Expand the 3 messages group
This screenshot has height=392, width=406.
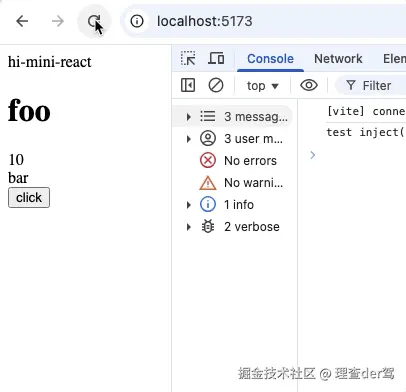click(x=189, y=117)
